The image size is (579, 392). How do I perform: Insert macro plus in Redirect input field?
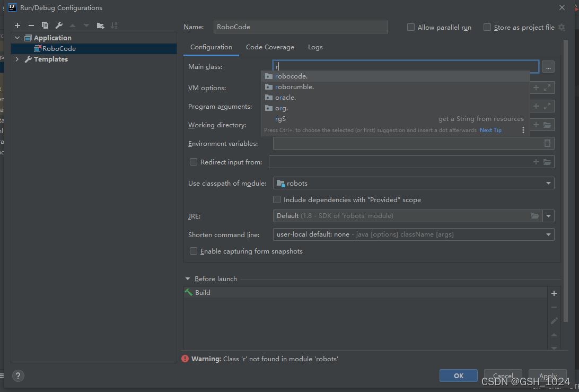click(x=536, y=162)
